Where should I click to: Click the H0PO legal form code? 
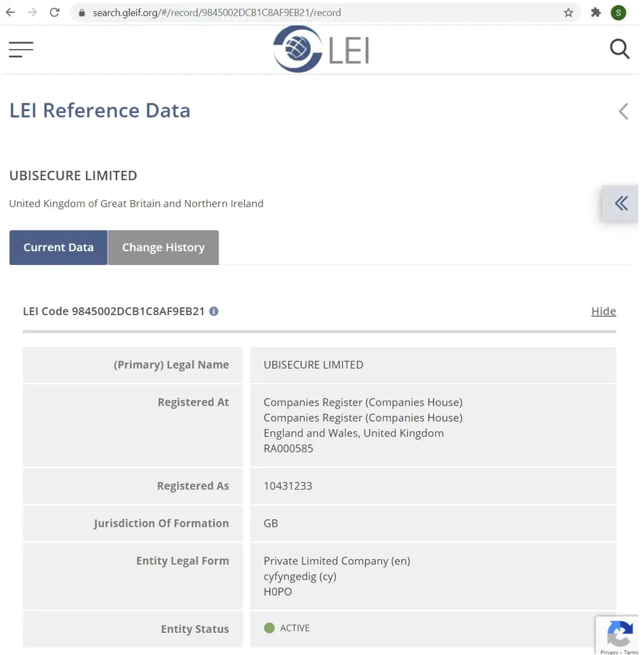click(x=278, y=592)
